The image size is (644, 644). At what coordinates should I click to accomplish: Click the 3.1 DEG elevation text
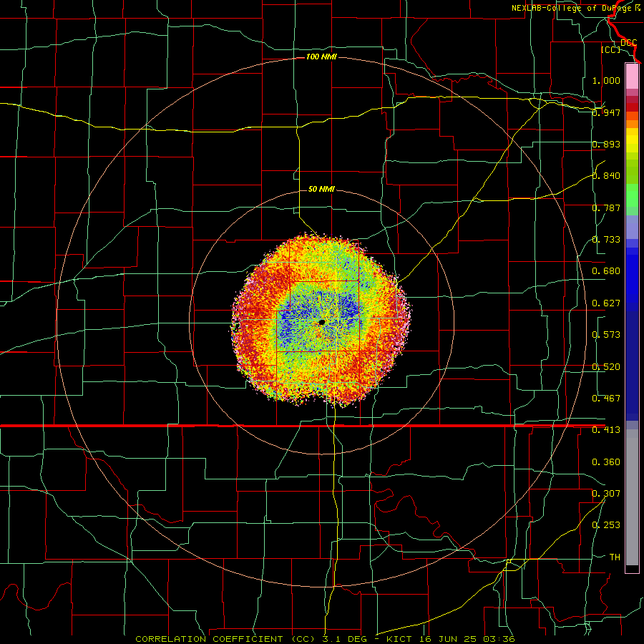click(345, 639)
